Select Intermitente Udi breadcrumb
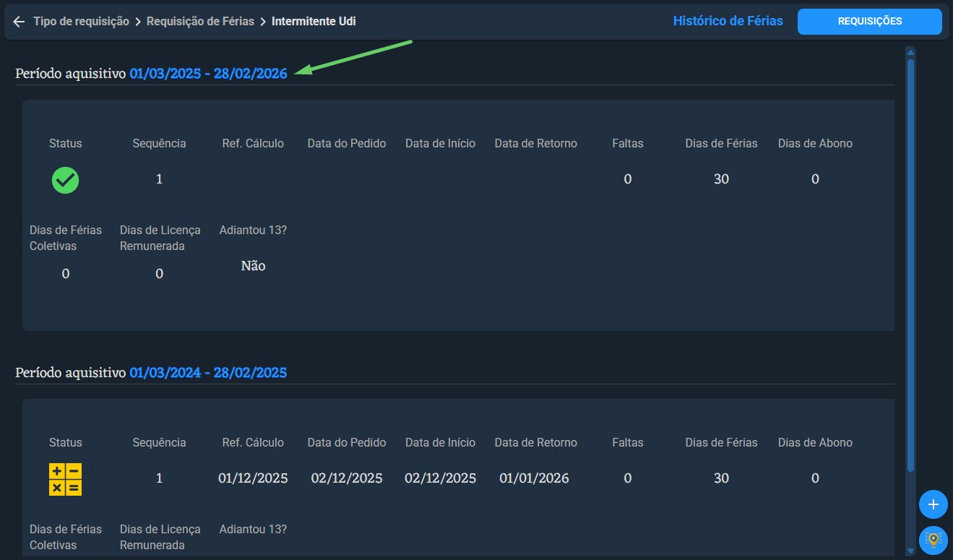 pyautogui.click(x=314, y=22)
